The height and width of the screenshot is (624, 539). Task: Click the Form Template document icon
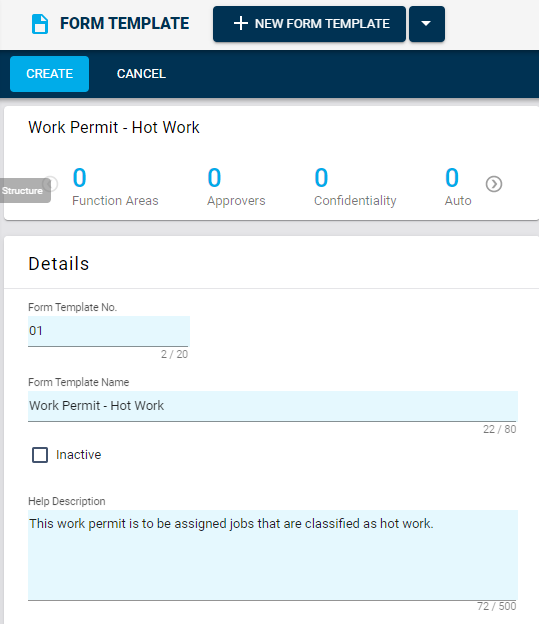coord(40,24)
